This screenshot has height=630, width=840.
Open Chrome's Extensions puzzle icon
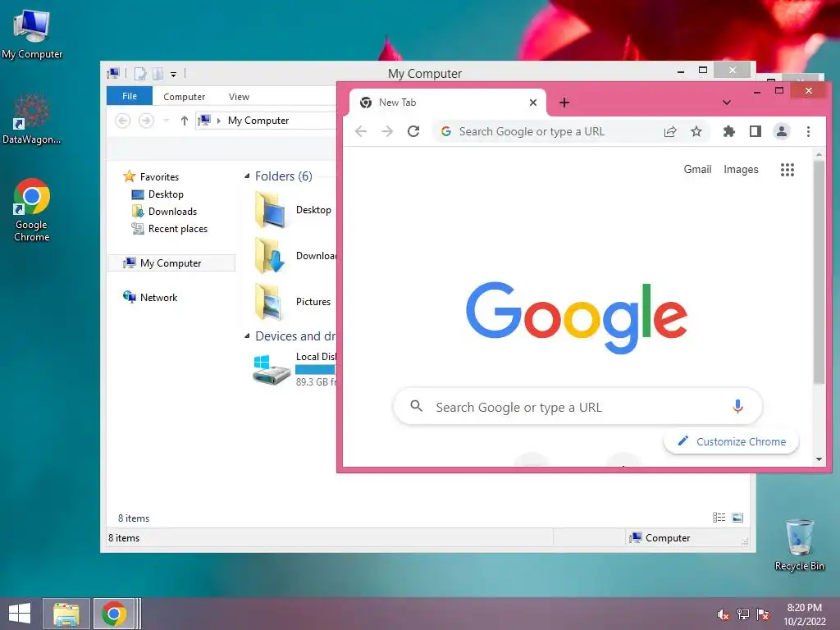(x=728, y=131)
